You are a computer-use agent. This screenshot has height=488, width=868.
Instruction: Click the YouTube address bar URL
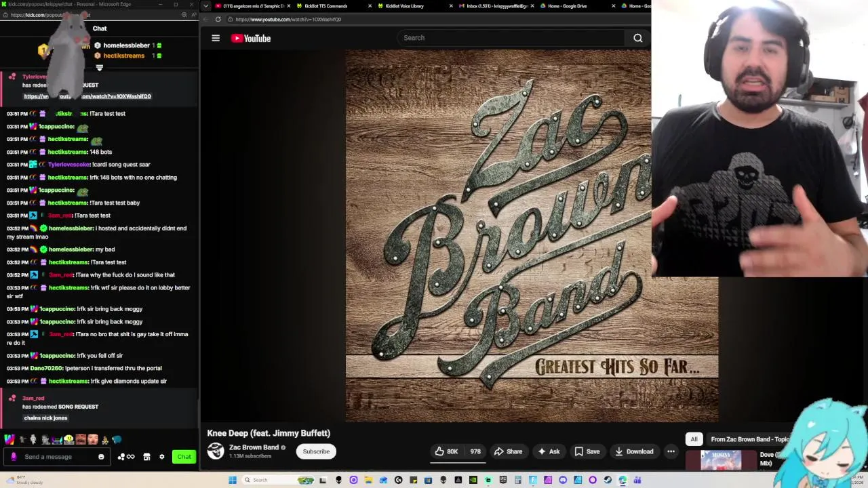pyautogui.click(x=288, y=19)
